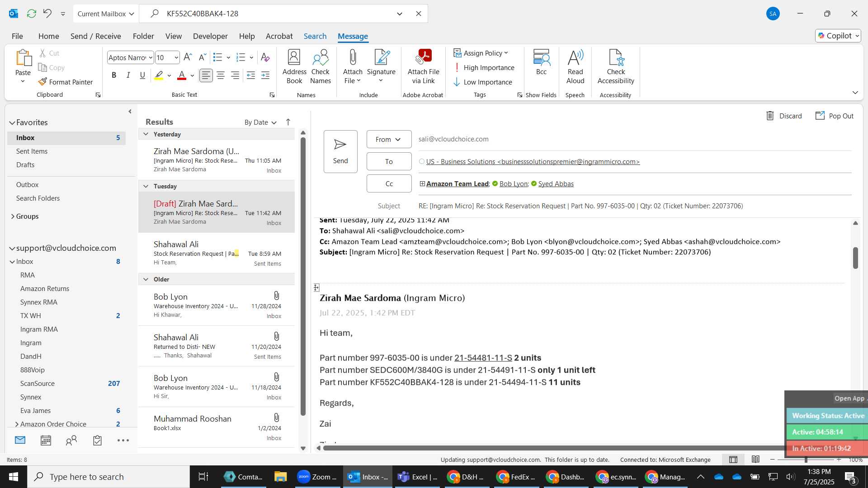Open the Address Book
Viewport: 868px width, 488px height.
[x=294, y=67]
